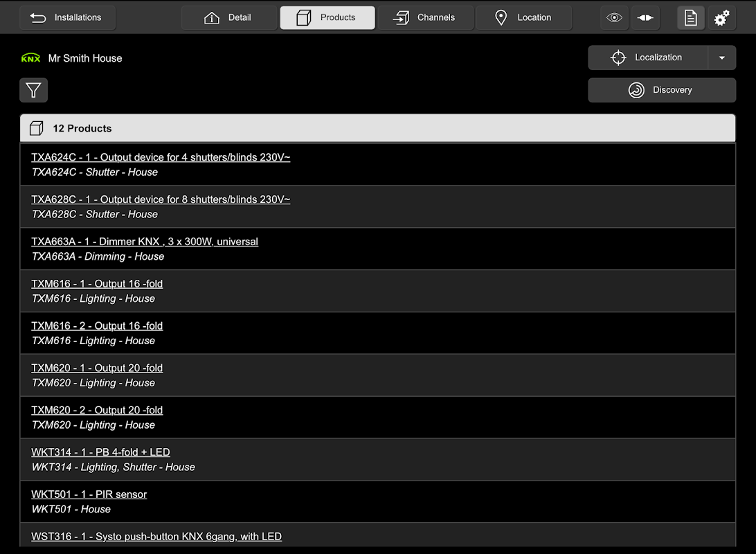The height and width of the screenshot is (554, 756).
Task: Toggle the eye view icon
Action: point(614,18)
